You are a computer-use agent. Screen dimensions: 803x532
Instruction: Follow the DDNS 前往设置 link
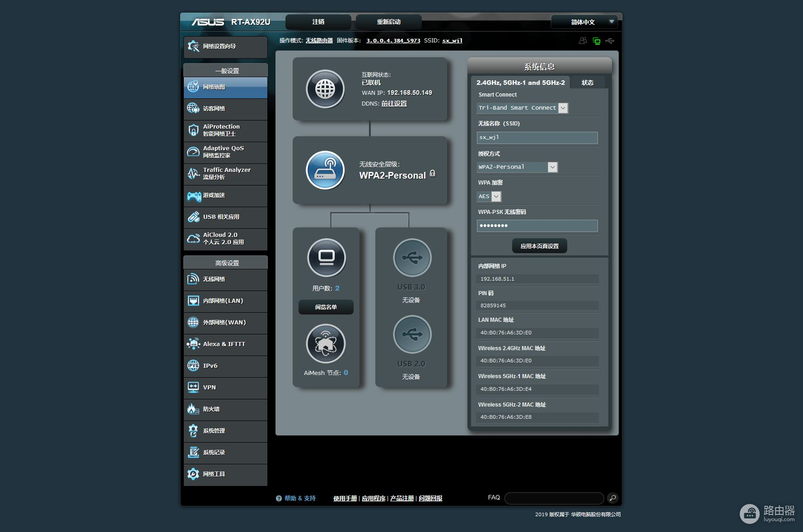394,103
